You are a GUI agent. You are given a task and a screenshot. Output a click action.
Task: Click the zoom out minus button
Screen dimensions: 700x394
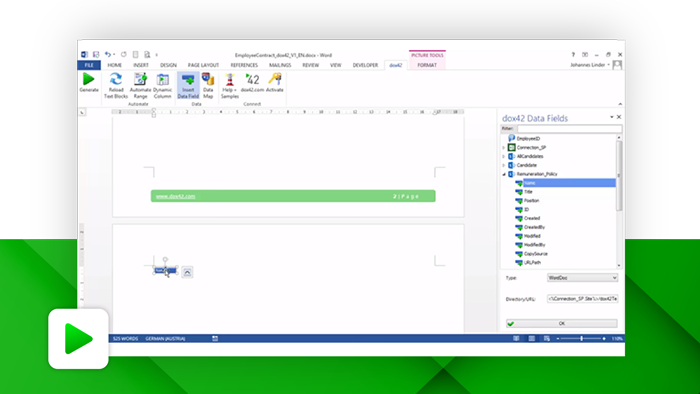coord(558,339)
